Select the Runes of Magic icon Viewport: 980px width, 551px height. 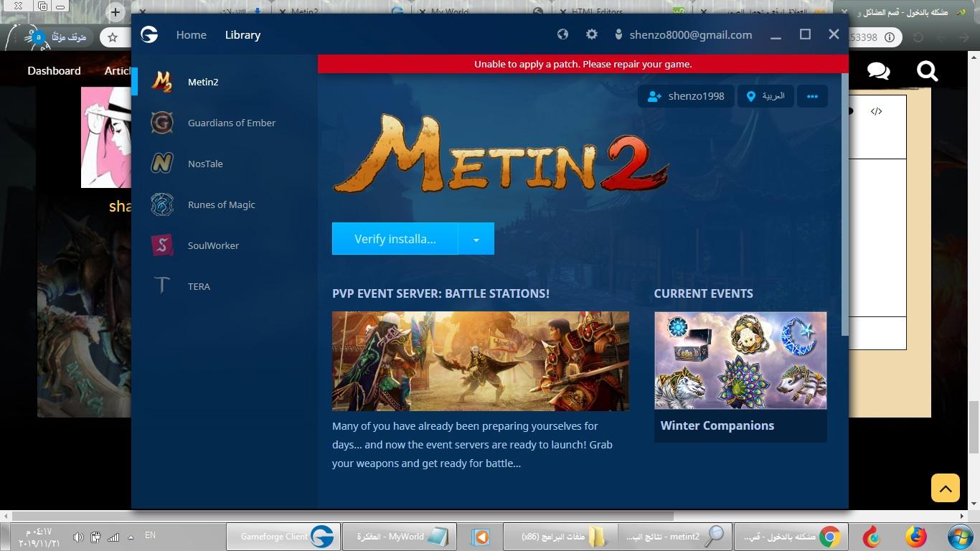click(x=162, y=204)
